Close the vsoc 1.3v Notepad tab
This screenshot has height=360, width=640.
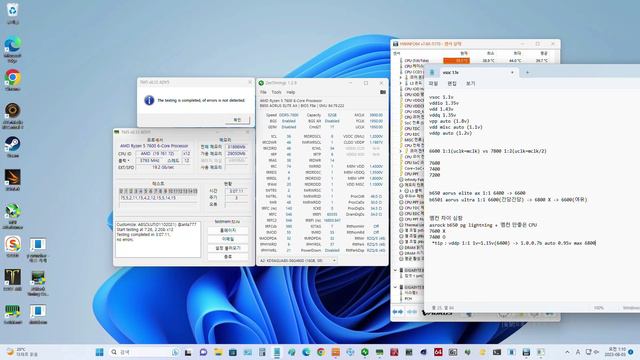click(512, 72)
